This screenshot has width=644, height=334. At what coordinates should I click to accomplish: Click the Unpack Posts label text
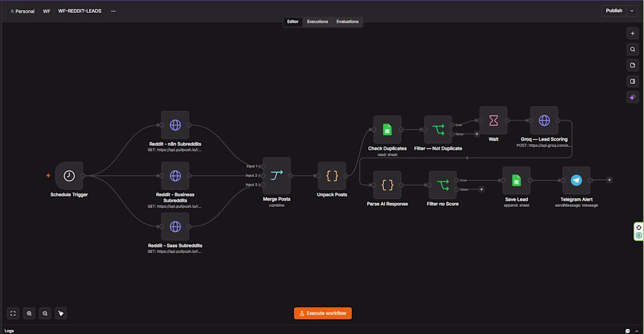pos(332,195)
